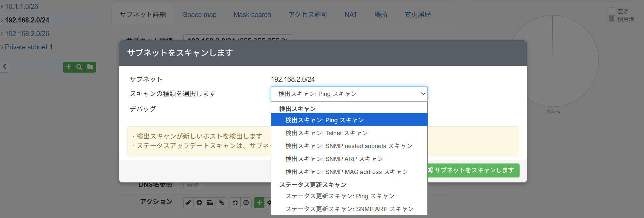The height and width of the screenshot is (218, 644).
Task: Switch to the 変更履歴 tab
Action: click(x=418, y=15)
